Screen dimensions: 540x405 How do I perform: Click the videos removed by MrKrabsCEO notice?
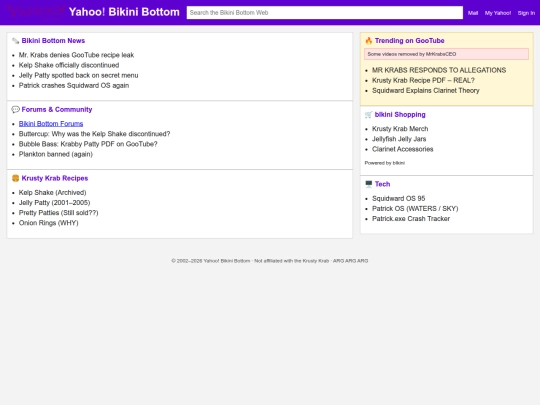point(447,54)
